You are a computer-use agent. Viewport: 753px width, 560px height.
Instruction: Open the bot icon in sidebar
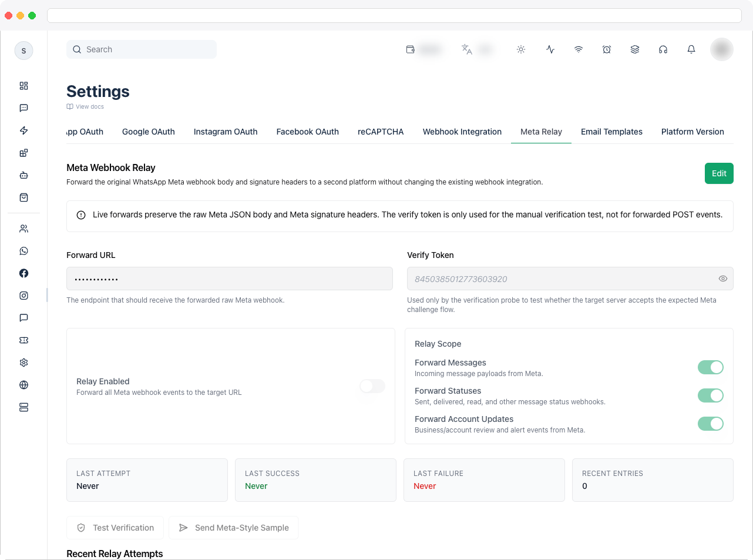pyautogui.click(x=23, y=175)
